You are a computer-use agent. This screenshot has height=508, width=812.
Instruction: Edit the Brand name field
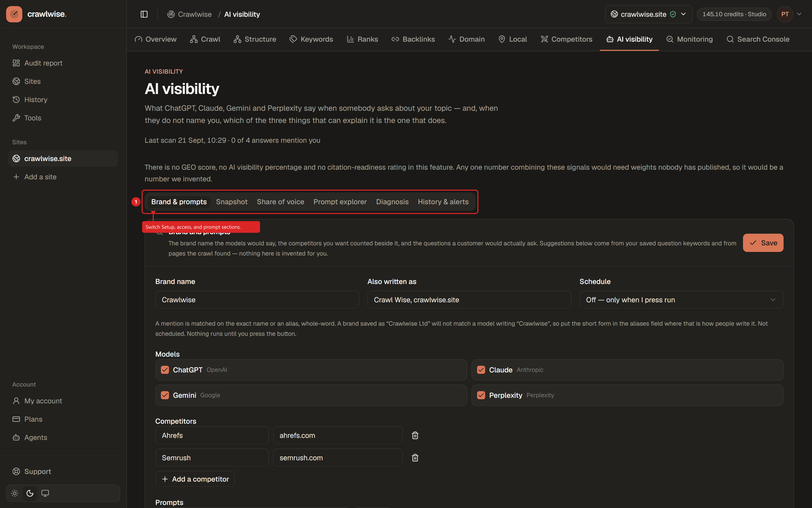pyautogui.click(x=257, y=300)
